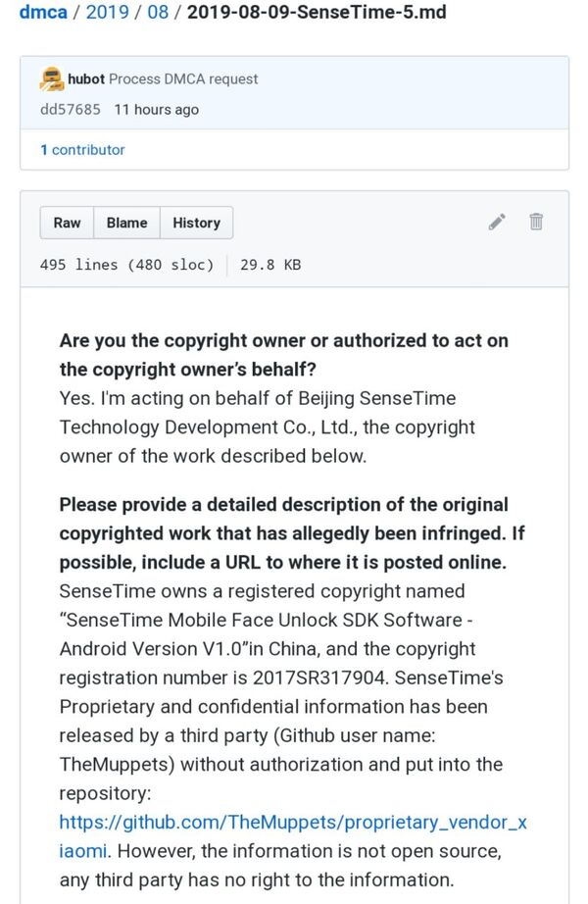588x904 pixels.
Task: Follow the TheMuppets proprietary_vendor_xiaomi repository link
Action: (293, 823)
